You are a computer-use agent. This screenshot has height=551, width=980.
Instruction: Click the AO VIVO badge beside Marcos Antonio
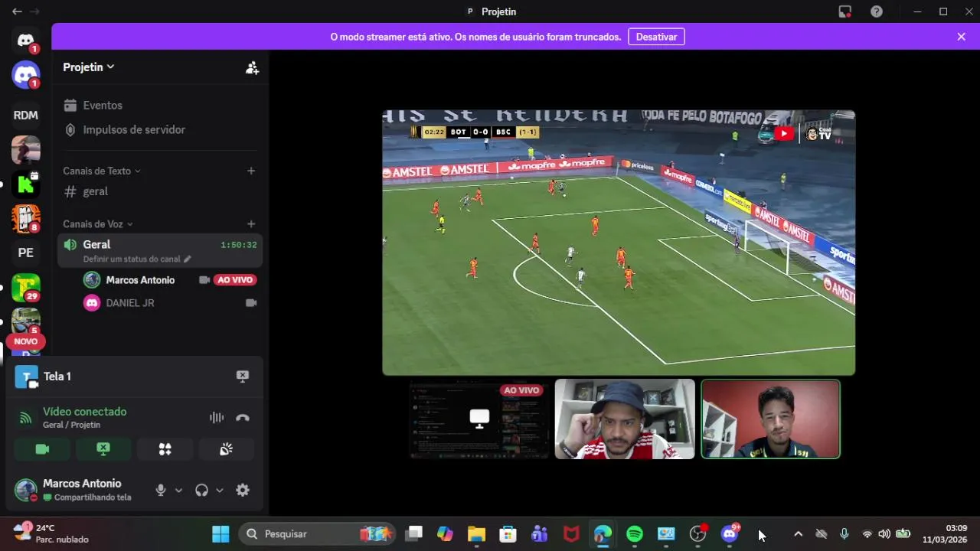(x=235, y=280)
